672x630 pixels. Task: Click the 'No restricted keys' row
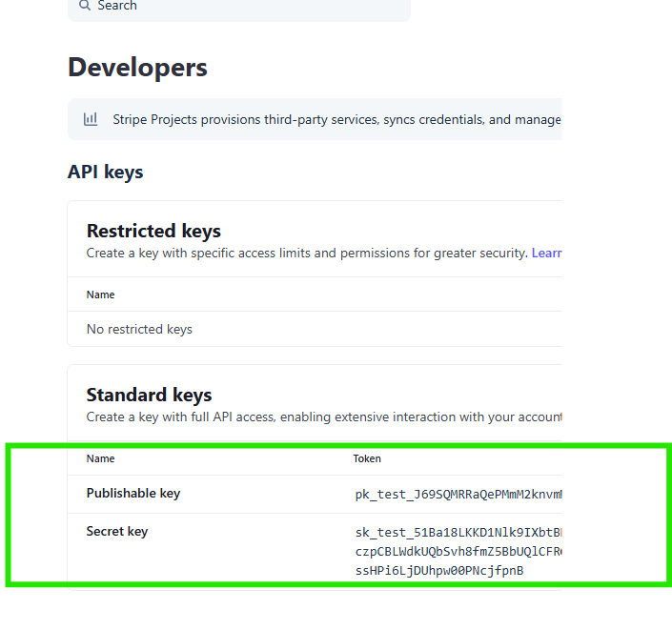click(x=315, y=329)
